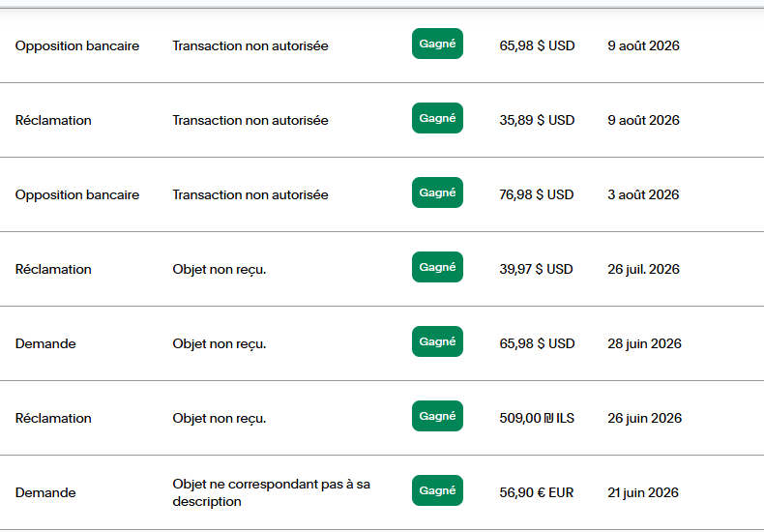Click the Gagné badge for 39,97 $ USD

[x=437, y=268]
